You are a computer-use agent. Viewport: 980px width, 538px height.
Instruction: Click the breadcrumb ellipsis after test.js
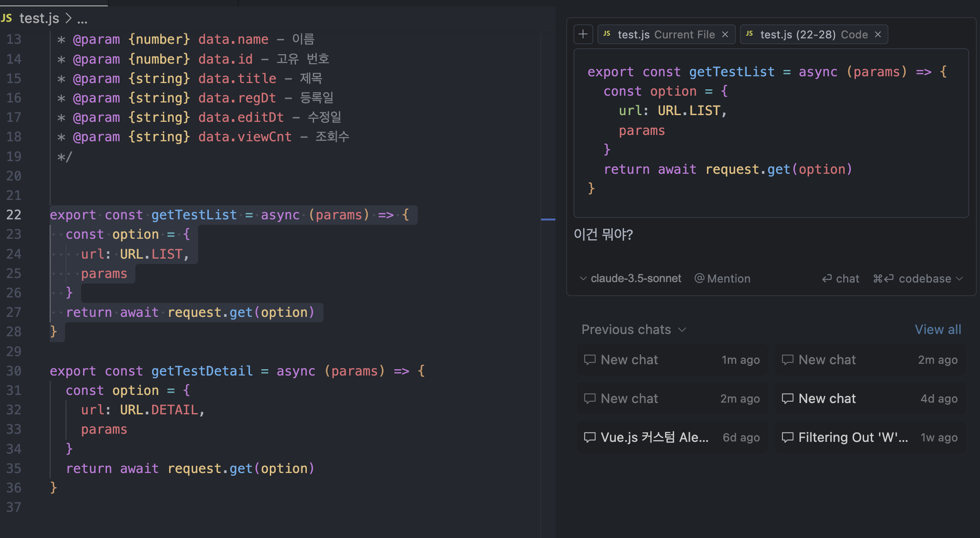coord(82,19)
